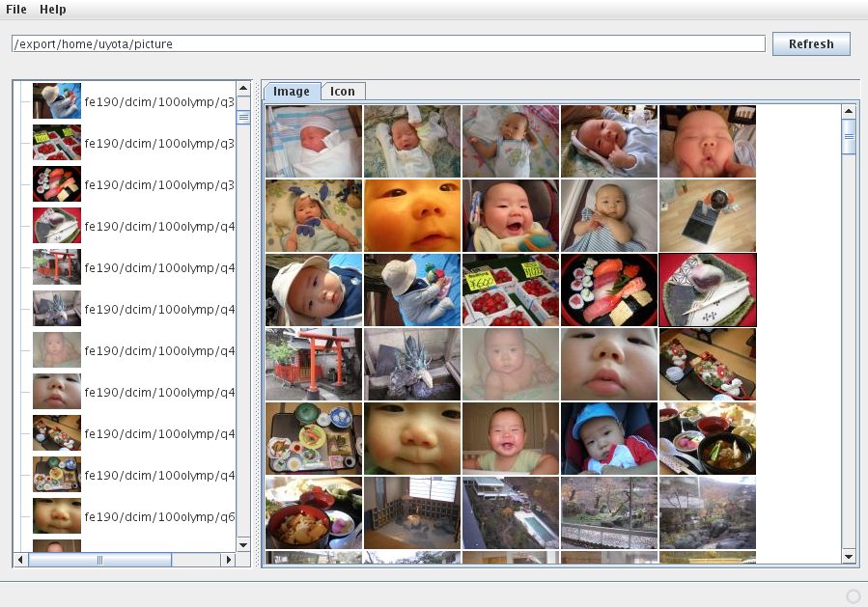
Task: Open the baby in blue cap photo
Action: tap(609, 438)
